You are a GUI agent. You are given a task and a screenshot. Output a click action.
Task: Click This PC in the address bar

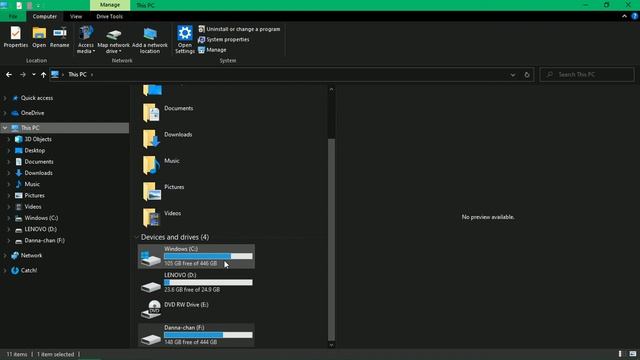tap(77, 74)
